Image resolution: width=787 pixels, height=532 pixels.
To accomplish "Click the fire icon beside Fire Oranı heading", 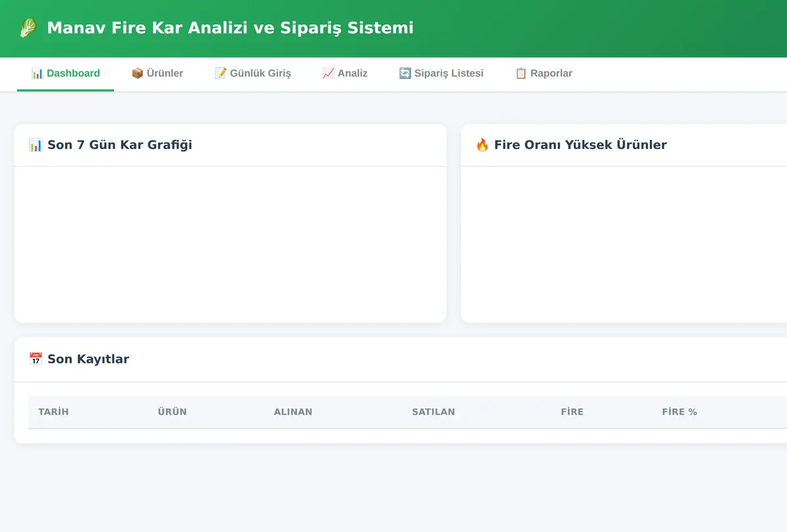I will tap(482, 145).
